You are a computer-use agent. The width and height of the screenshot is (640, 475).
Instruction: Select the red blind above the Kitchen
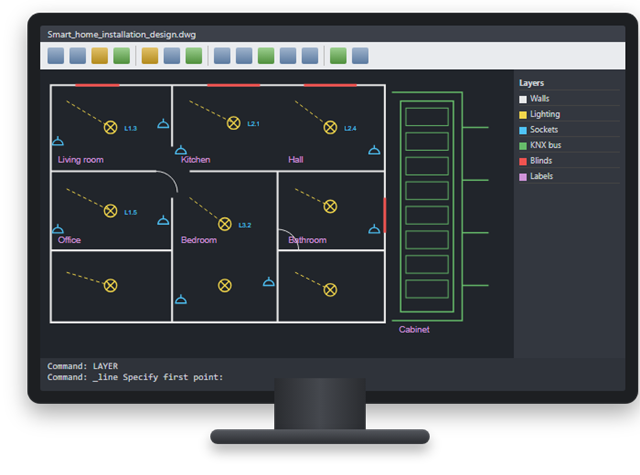click(x=233, y=85)
